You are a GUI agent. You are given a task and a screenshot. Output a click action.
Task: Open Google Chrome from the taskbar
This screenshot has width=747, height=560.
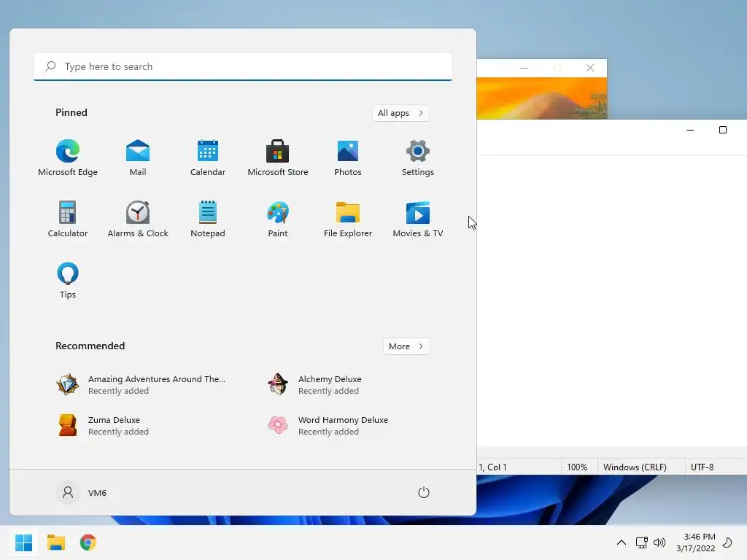tap(88, 542)
